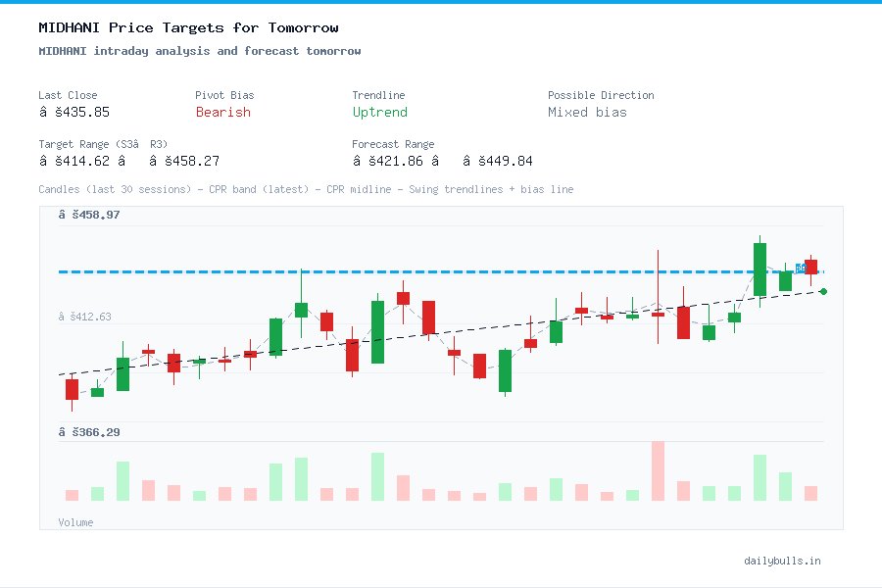Click the 'MIDHANI intraday analysis and forecast tomorrow' subtitle
Screen dimensions: 882x588
[200, 51]
